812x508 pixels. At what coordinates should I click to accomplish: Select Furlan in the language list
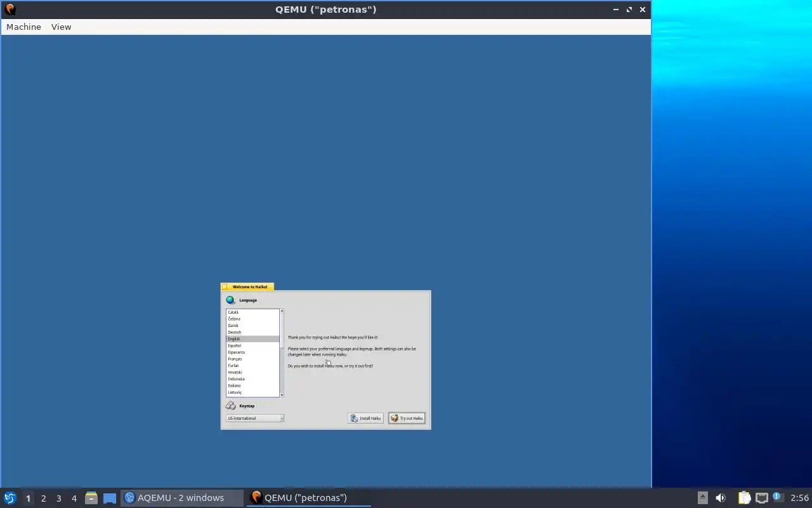pyautogui.click(x=252, y=366)
